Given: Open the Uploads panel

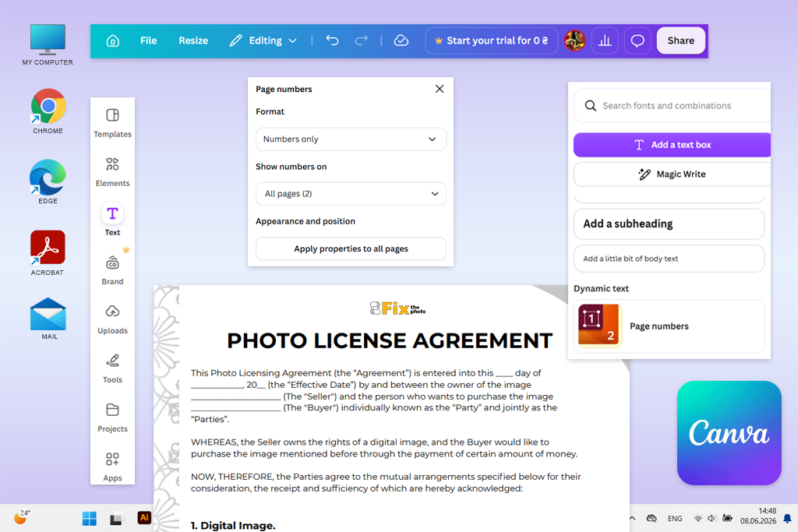Looking at the screenshot, I should [112, 319].
